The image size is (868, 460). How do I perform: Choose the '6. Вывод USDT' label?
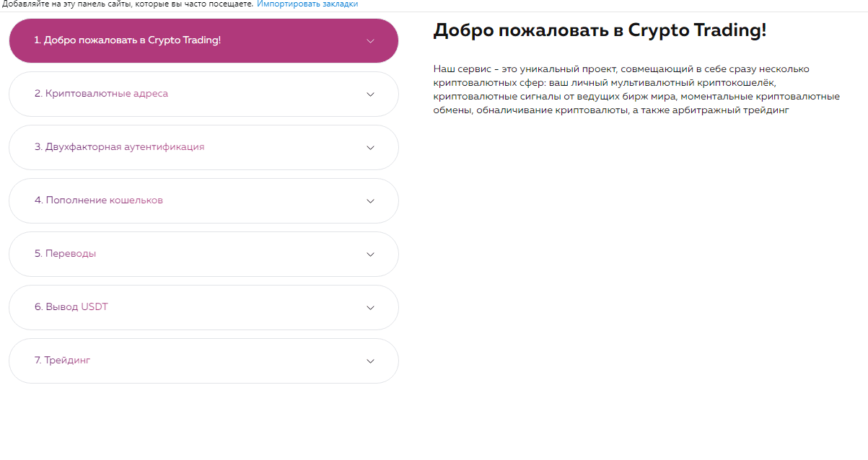click(71, 307)
